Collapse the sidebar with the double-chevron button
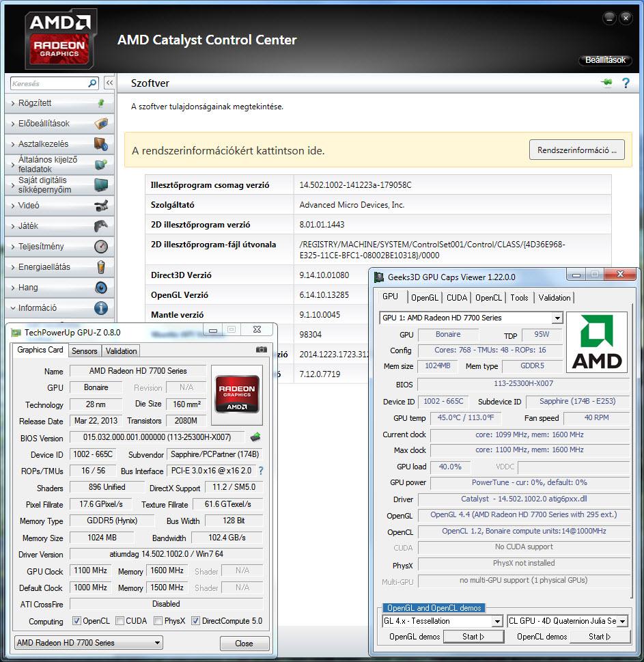 (109, 83)
